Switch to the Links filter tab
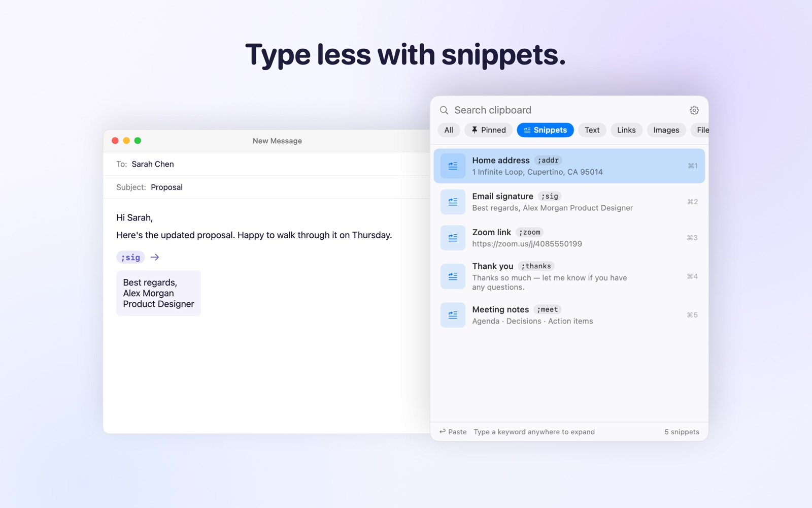This screenshot has height=508, width=812. [626, 130]
